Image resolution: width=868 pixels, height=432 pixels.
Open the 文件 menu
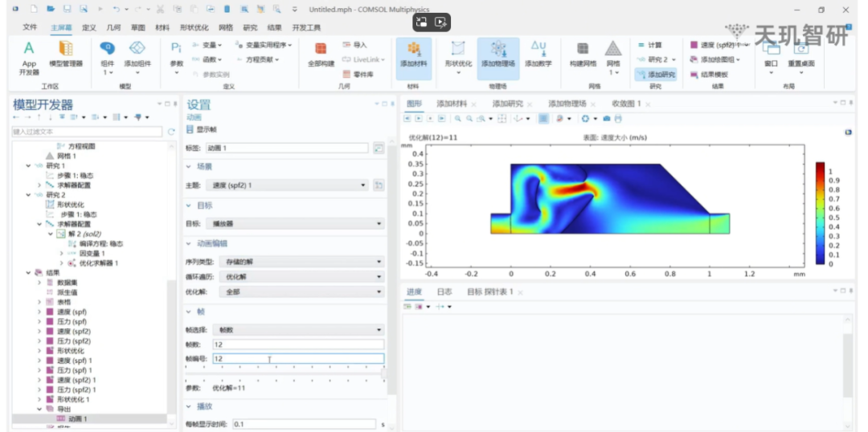30,27
